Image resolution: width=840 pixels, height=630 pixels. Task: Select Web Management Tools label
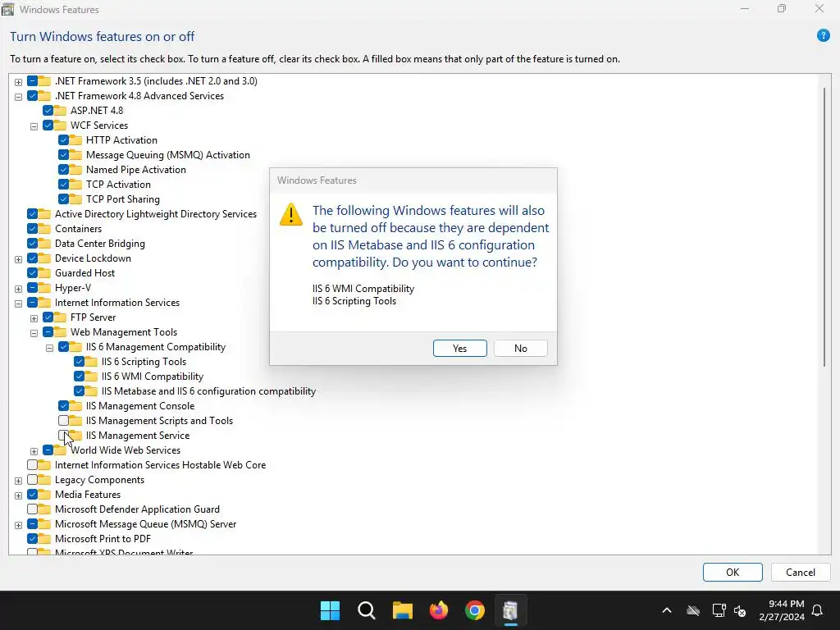coord(124,332)
